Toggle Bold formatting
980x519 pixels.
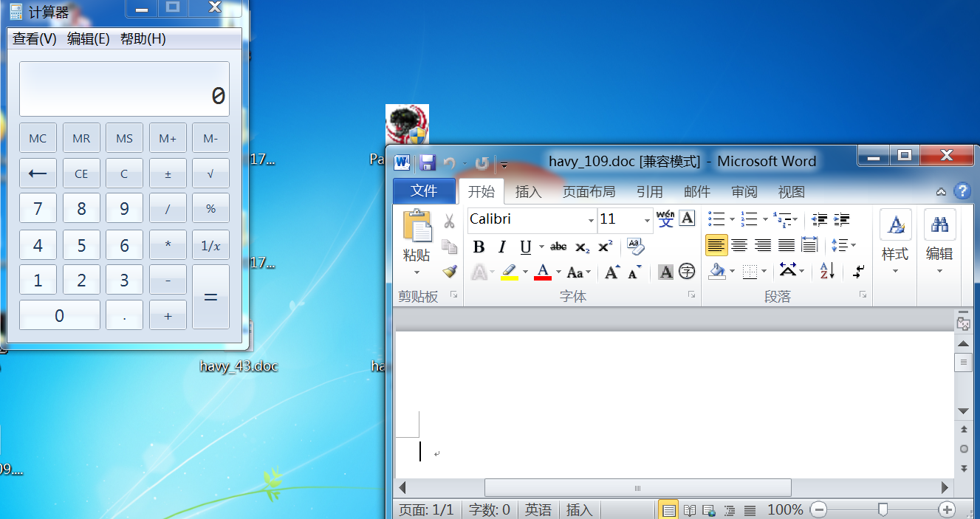tap(479, 247)
